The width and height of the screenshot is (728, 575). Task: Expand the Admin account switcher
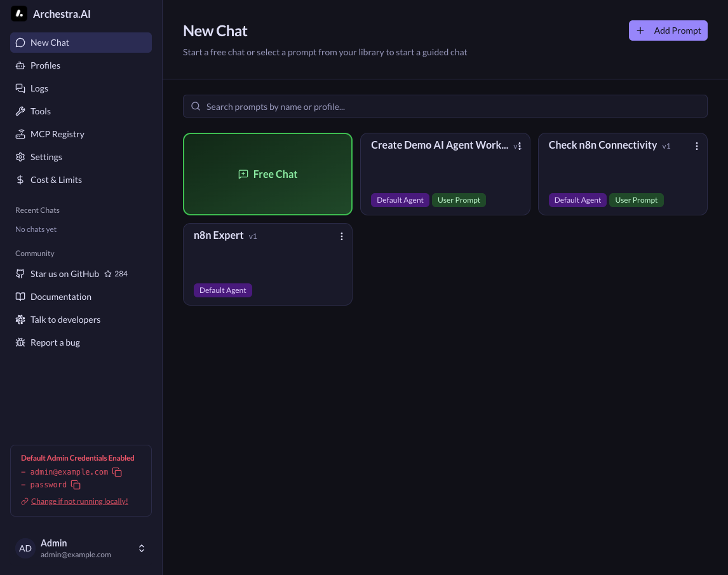(x=142, y=548)
